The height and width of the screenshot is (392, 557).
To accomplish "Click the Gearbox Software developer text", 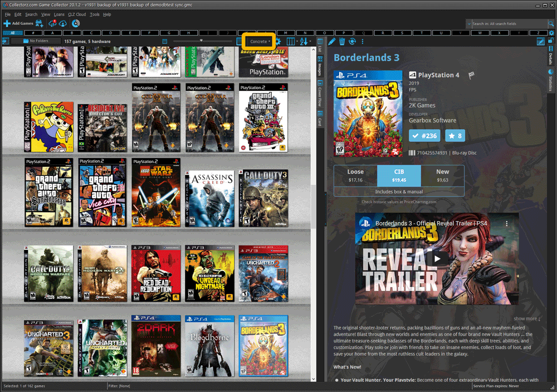I will (432, 120).
